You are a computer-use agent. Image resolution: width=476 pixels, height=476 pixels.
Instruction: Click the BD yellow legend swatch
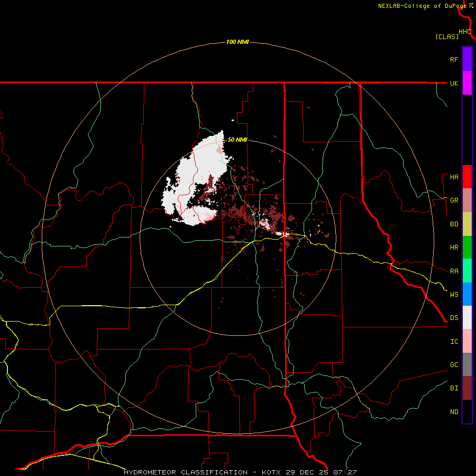tap(467, 224)
